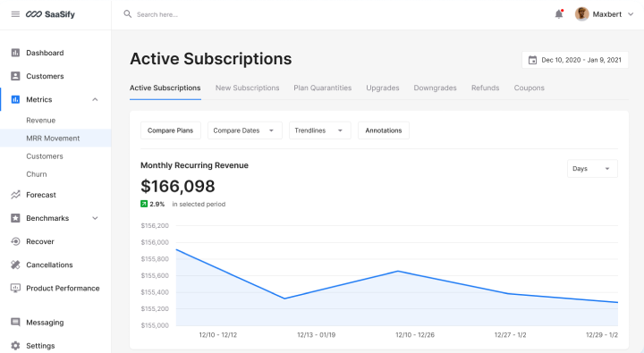This screenshot has height=353, width=644.
Task: Open Cancellations via its icon
Action: (15, 265)
